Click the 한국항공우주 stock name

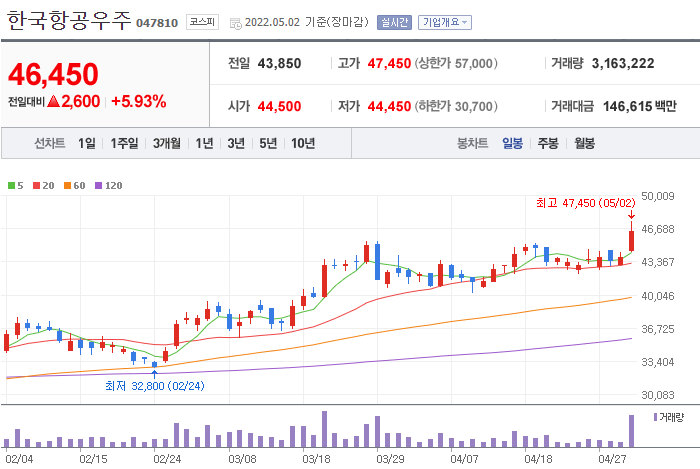[x=69, y=21]
